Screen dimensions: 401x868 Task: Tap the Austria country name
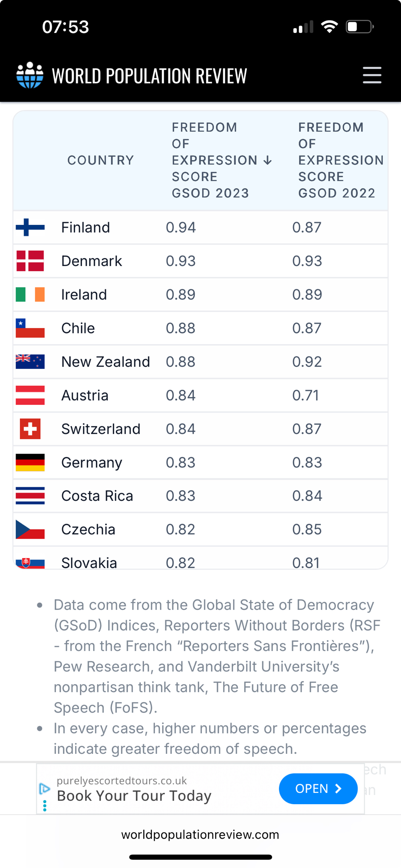85,395
